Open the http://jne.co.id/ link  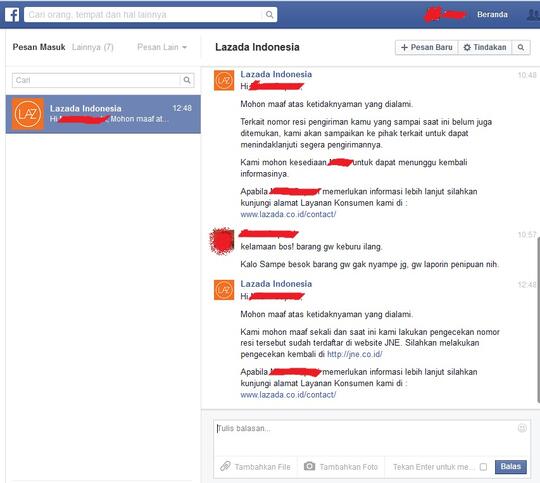pyautogui.click(x=354, y=354)
